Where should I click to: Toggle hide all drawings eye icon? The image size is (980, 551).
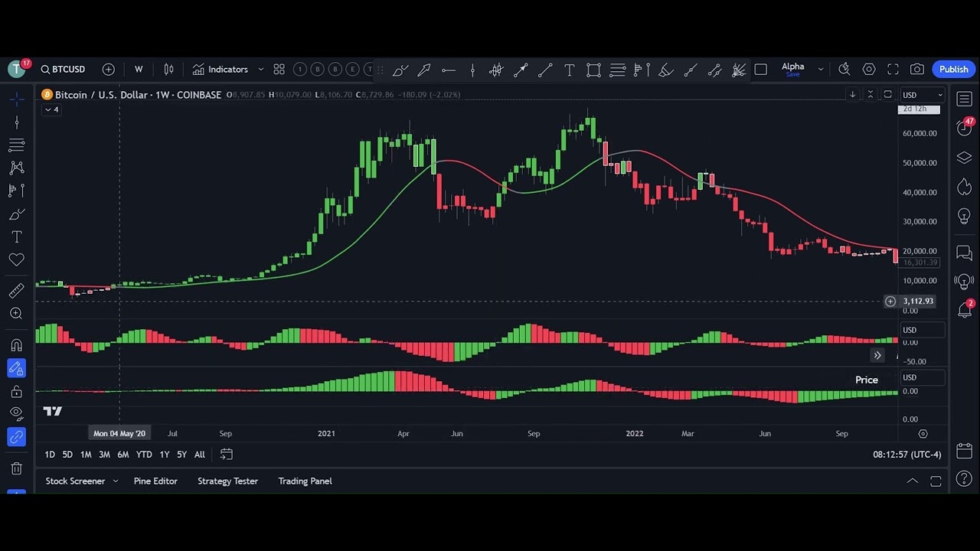(17, 414)
